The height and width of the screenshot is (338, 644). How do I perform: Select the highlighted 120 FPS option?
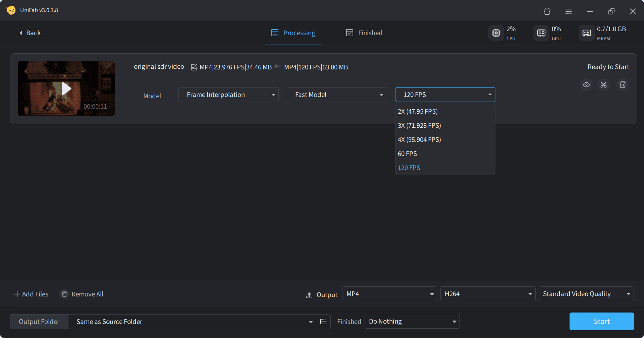pos(445,168)
